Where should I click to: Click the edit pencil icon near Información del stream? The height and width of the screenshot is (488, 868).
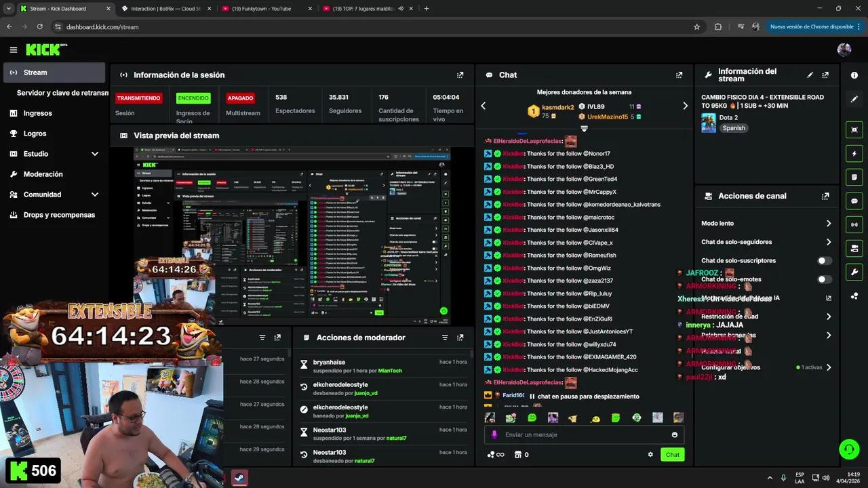pyautogui.click(x=809, y=75)
